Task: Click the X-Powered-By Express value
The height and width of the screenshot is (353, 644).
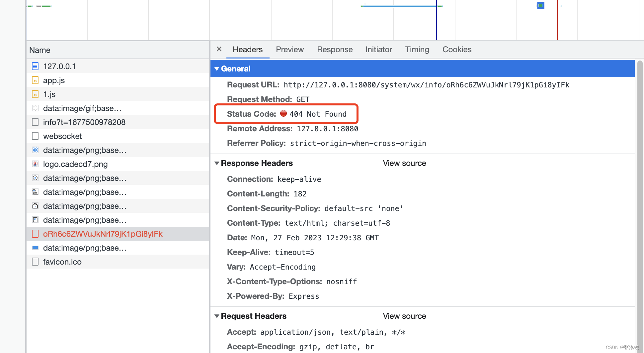Action: [x=303, y=296]
